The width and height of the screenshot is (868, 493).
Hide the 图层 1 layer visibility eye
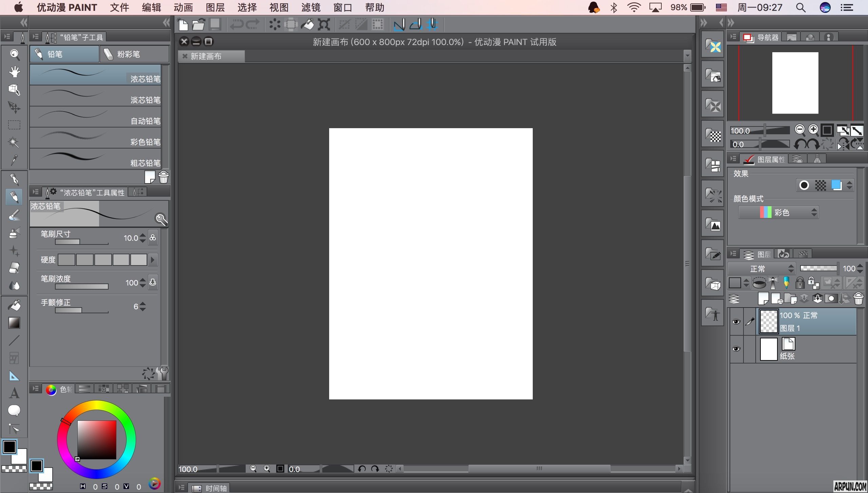736,321
